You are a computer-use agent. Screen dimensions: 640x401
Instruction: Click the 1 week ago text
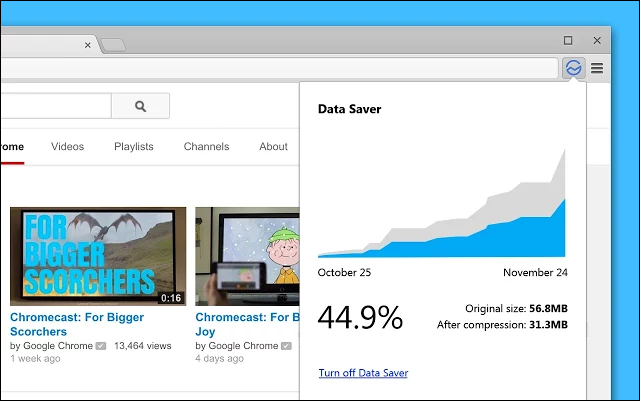tap(35, 359)
